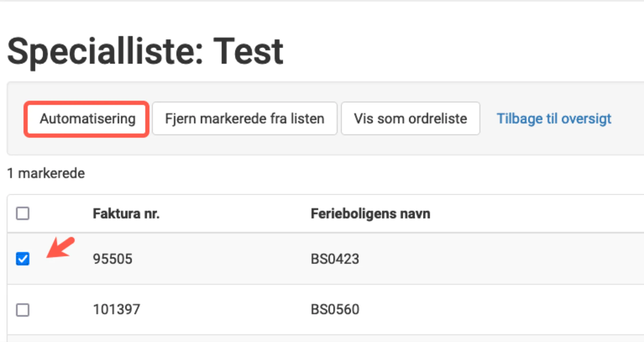The height and width of the screenshot is (342, 644).
Task: Click the Specialliste: Test page title
Action: pyautogui.click(x=145, y=51)
